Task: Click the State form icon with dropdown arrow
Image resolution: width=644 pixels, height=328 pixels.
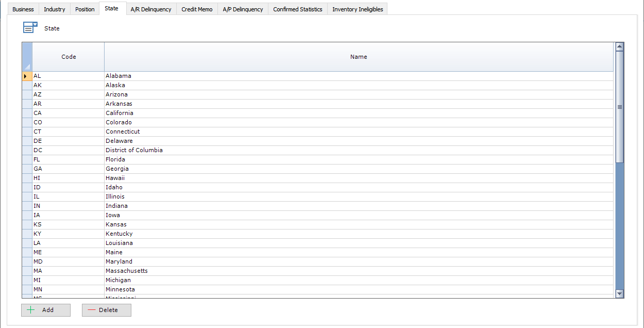Action: coord(30,28)
